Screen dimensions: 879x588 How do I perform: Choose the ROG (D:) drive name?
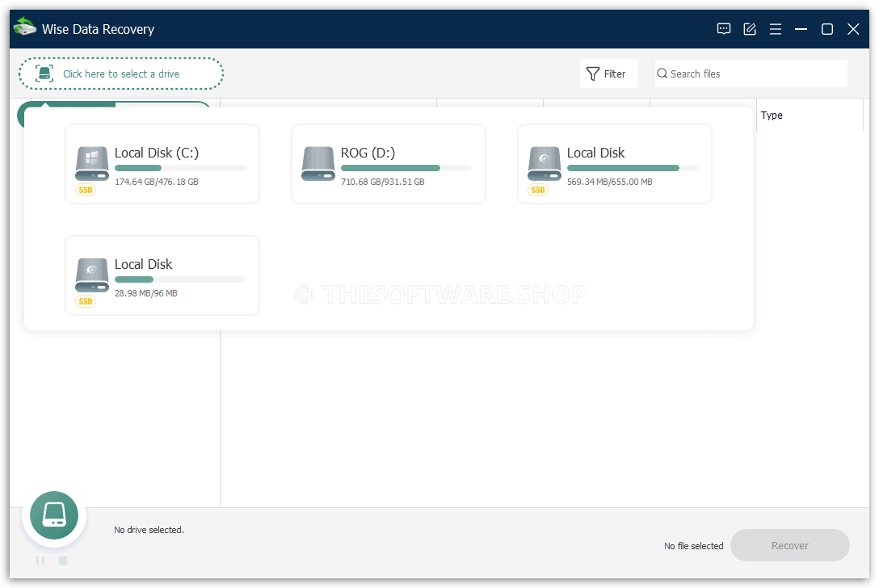pos(368,153)
